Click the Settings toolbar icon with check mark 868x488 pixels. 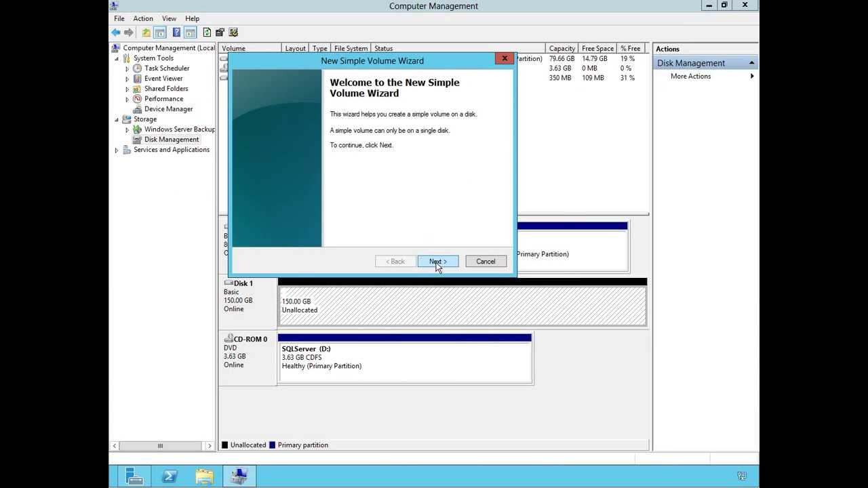click(x=234, y=33)
